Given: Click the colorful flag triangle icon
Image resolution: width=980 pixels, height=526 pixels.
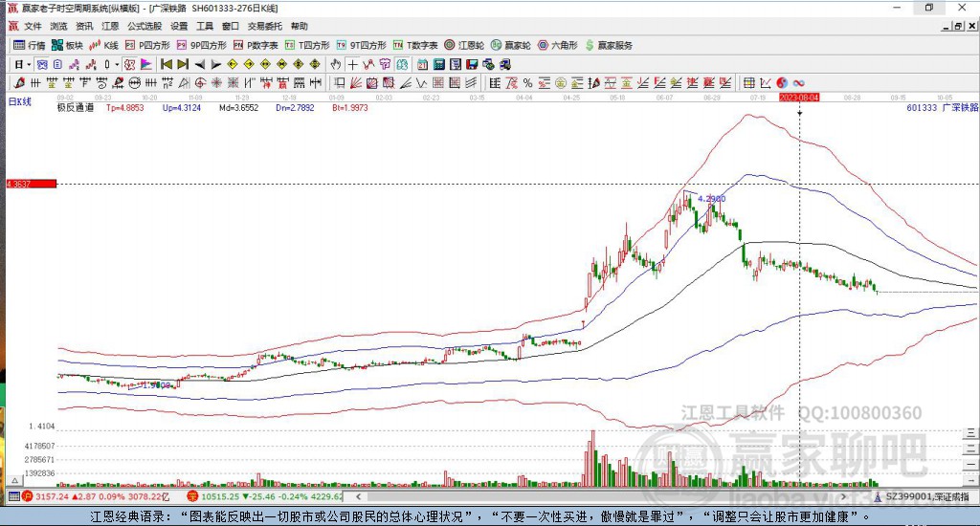Looking at the screenshot, I should point(145,64).
